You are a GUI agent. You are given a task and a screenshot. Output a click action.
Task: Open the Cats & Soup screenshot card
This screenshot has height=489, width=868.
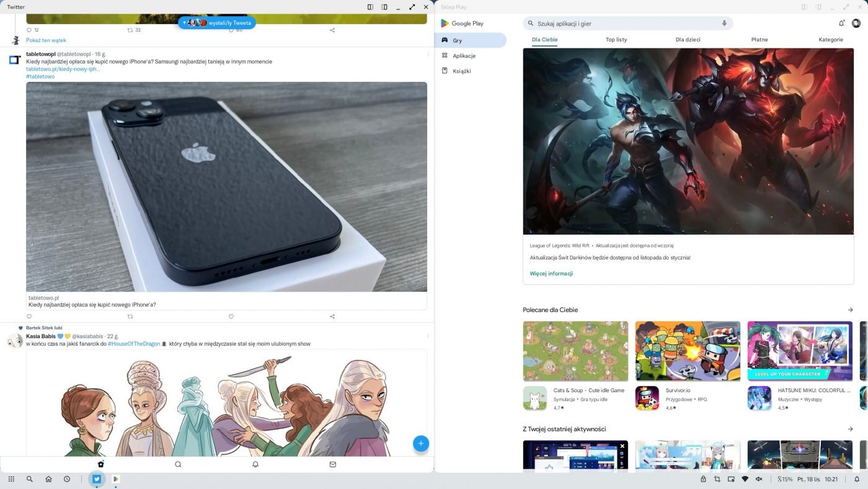pyautogui.click(x=575, y=351)
